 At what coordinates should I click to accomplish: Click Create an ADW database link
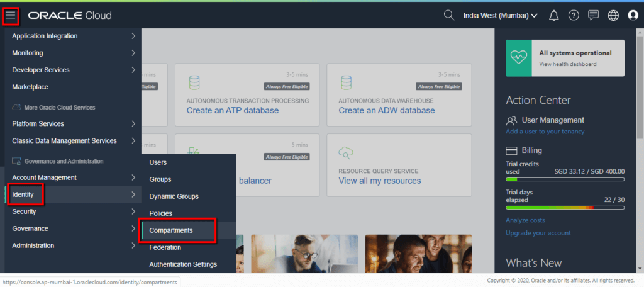387,111
